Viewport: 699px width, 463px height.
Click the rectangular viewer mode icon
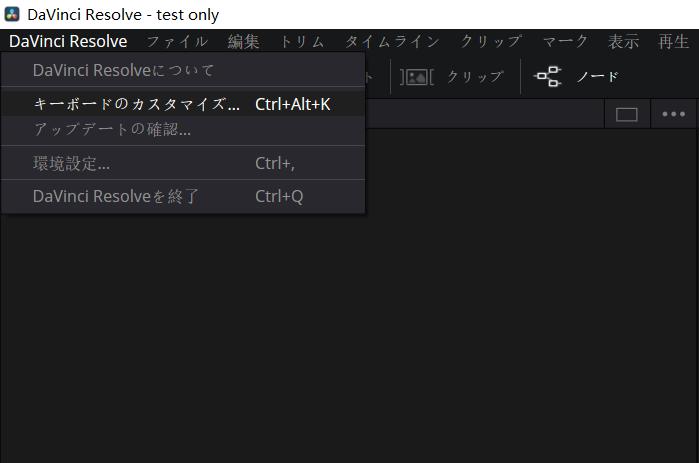626,114
